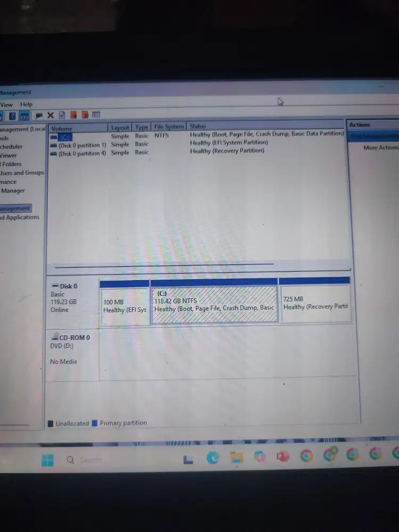Select the System Tools tree item

(x=4, y=138)
